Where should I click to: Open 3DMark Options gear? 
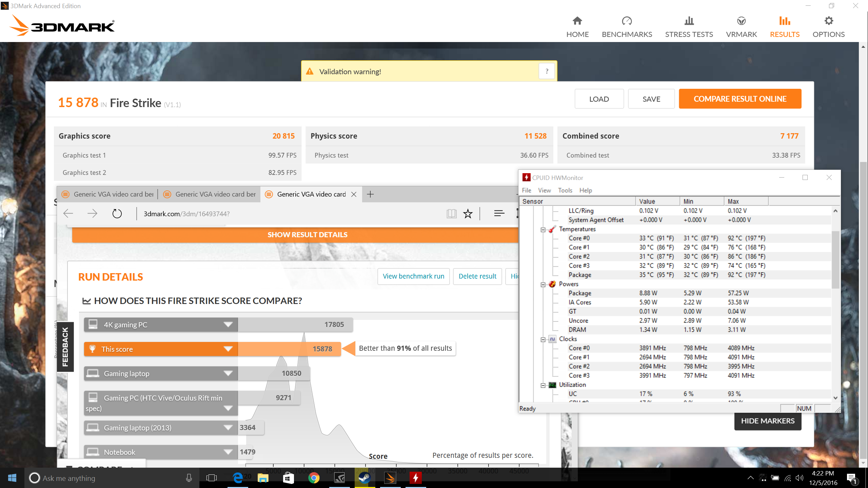(828, 27)
